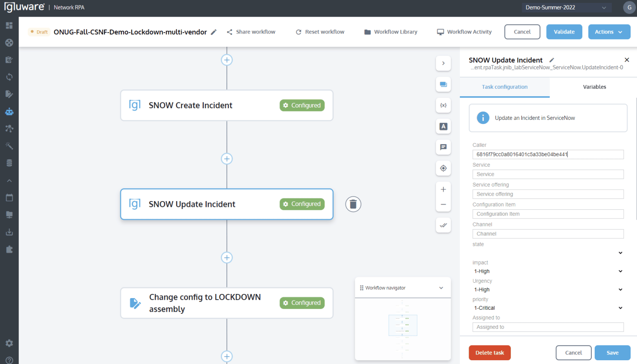Viewport: 637px width, 364px height.
Task: Click the crosshair locate icon on canvas toolbar
Action: pos(443,168)
